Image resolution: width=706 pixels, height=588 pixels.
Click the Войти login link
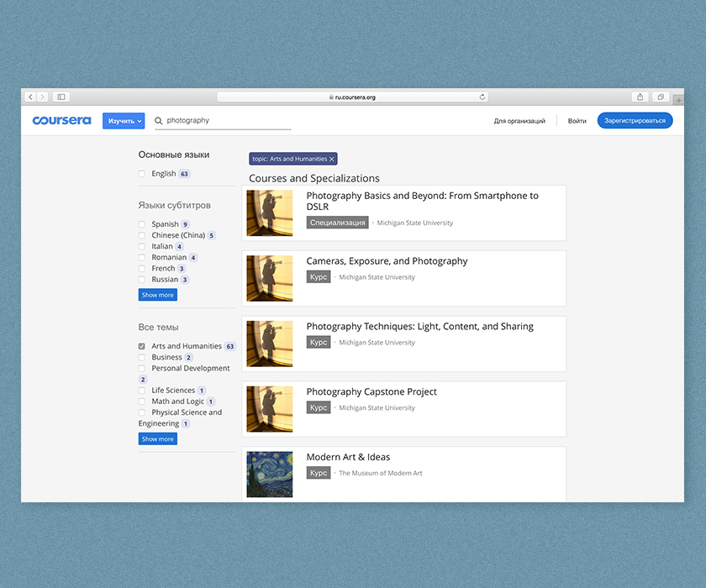577,121
